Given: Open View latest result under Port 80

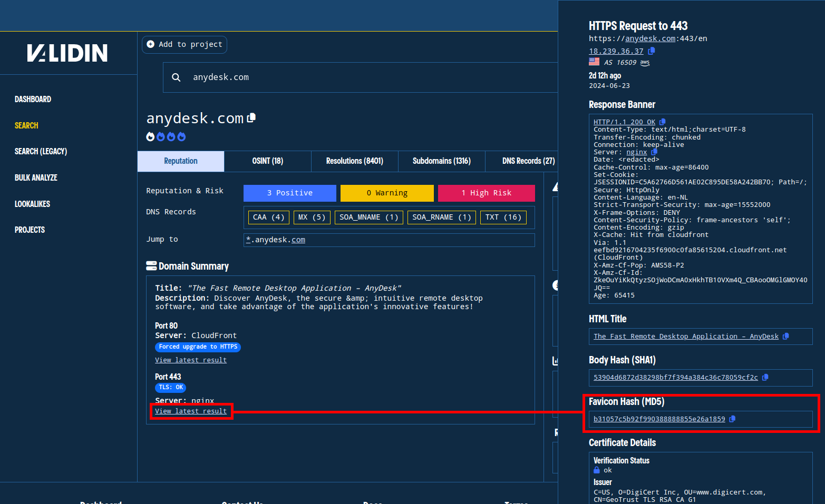Looking at the screenshot, I should [191, 360].
